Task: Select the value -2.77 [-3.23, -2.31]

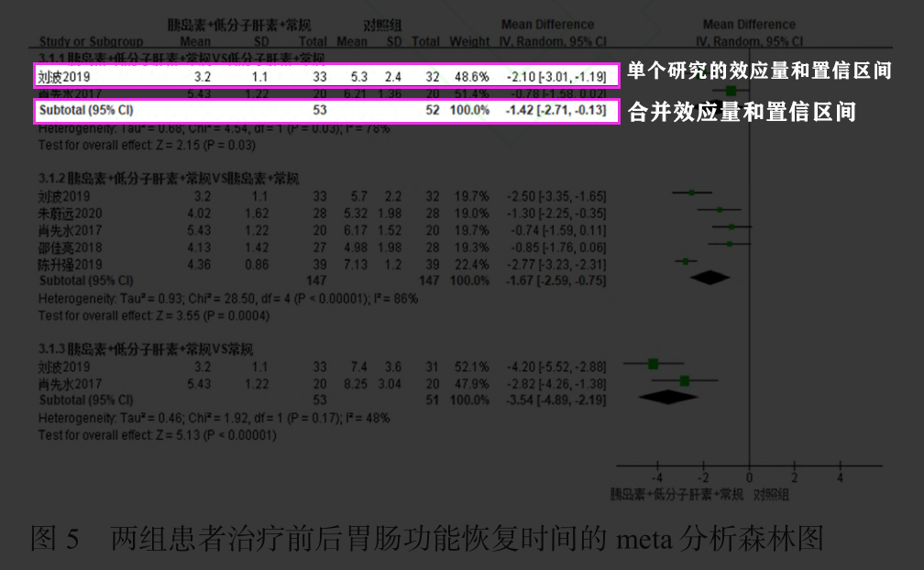Action: coord(556,265)
